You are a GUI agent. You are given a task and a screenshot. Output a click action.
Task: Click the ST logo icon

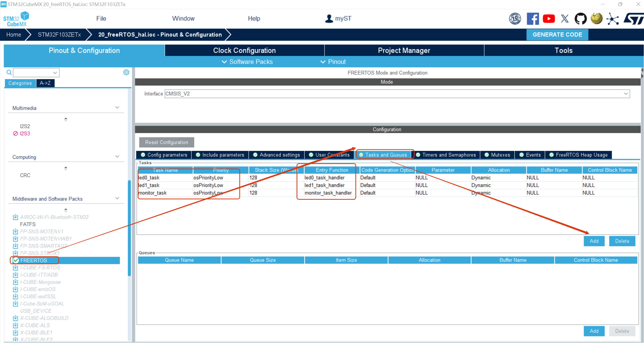click(x=634, y=19)
